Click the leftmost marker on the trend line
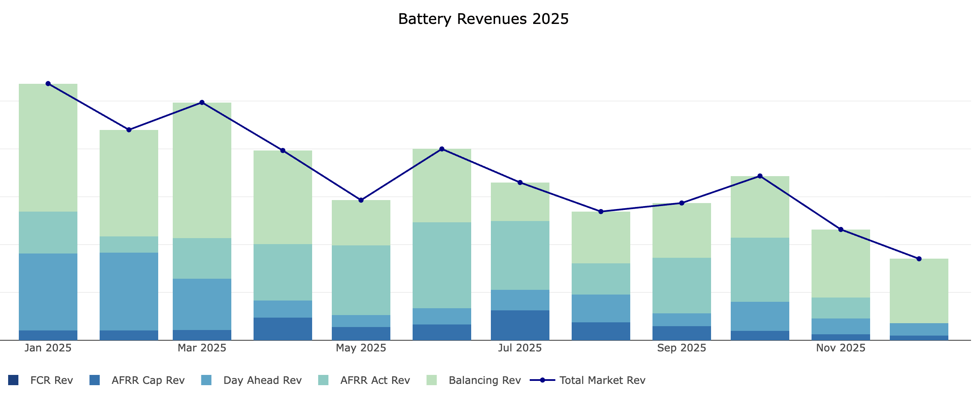Viewport: 980px width, 395px height. click(47, 84)
